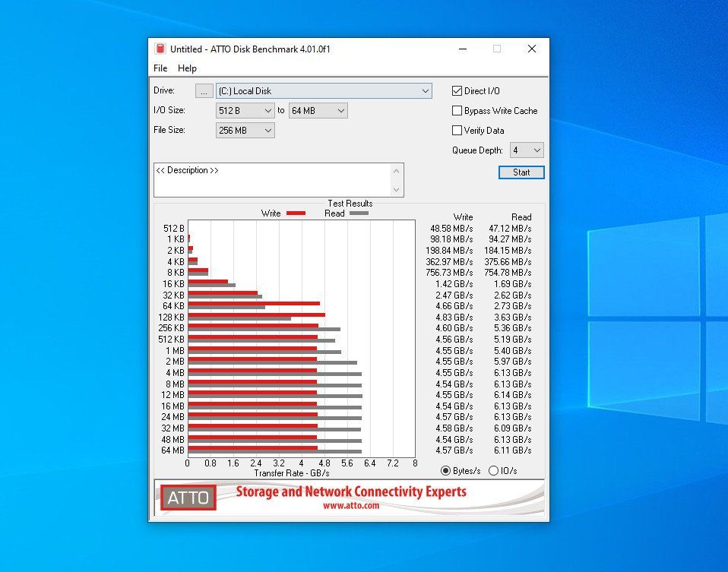
Task: Uncheck the Direct I/O checkbox
Action: [457, 91]
